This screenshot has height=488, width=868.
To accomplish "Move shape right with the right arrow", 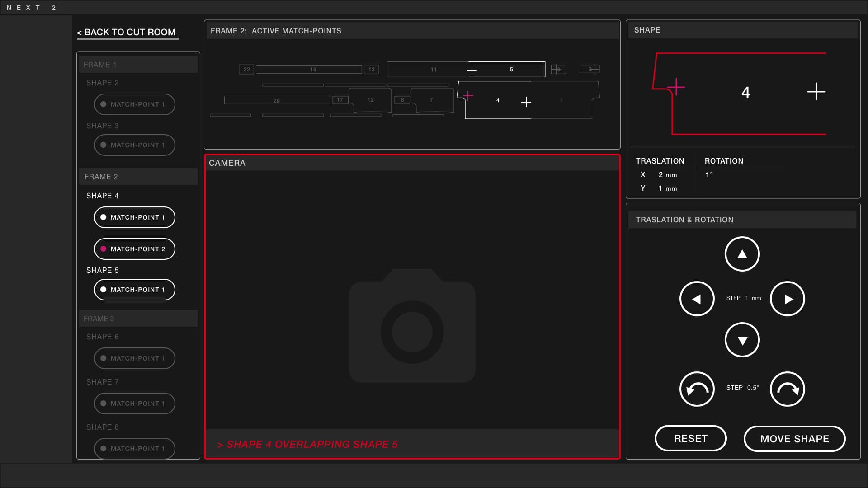I will click(787, 299).
